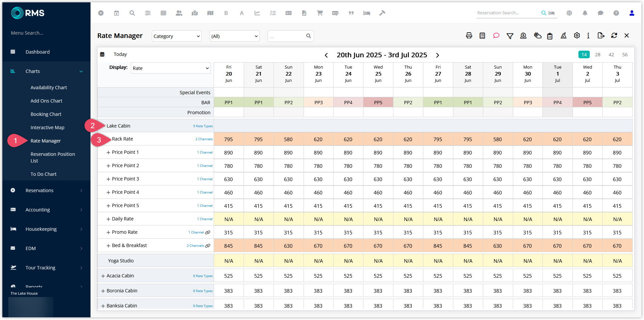Click the information i icon
This screenshot has height=320, width=644.
pyautogui.click(x=588, y=36)
